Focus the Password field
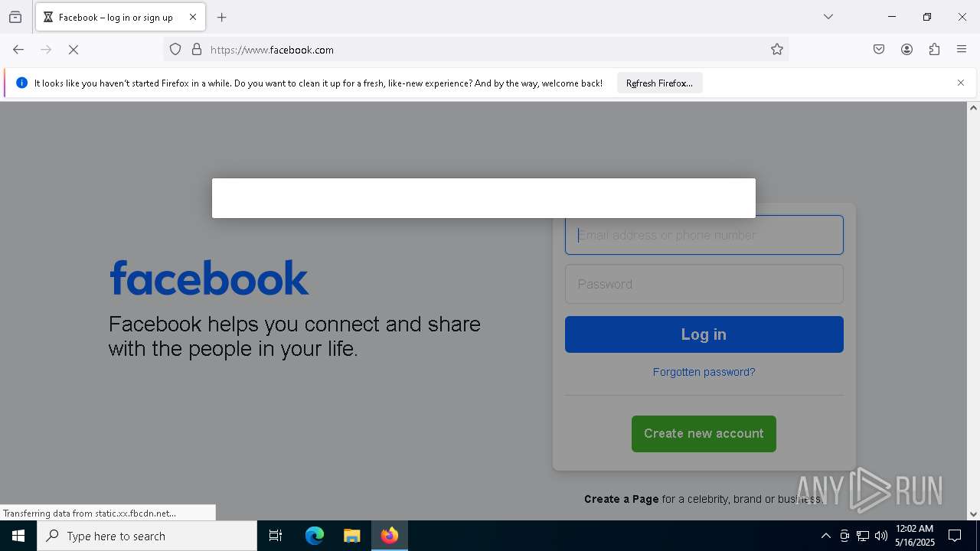The height and width of the screenshot is (551, 980). [x=704, y=284]
